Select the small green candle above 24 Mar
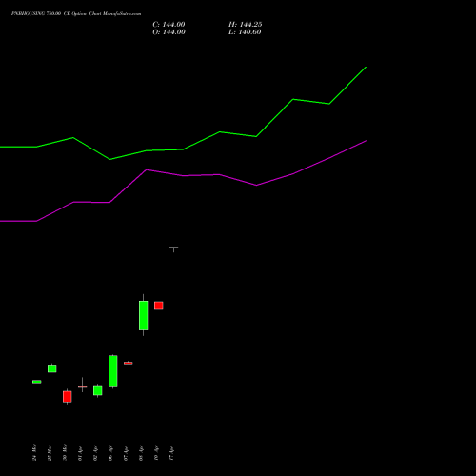This screenshot has height=476, width=476. coord(37,382)
